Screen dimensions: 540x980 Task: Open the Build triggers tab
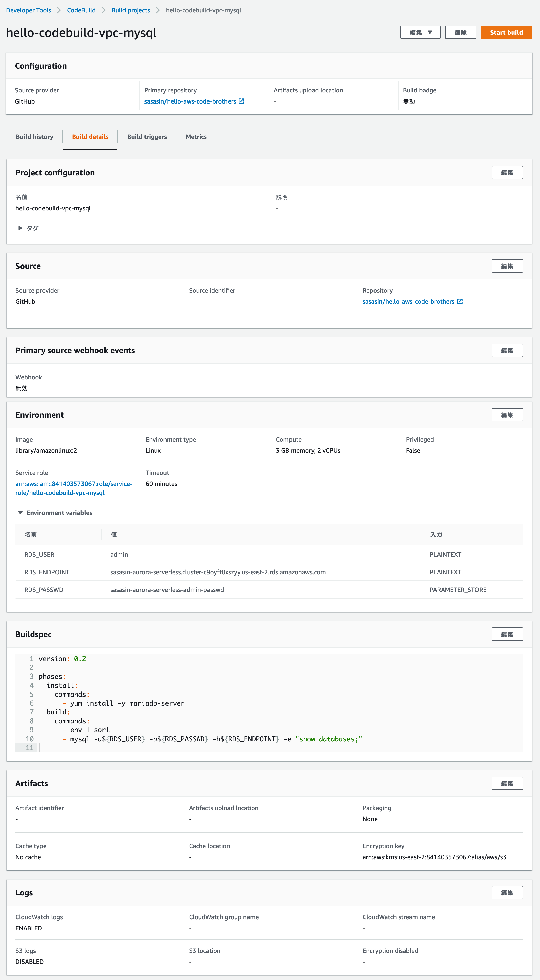(x=147, y=137)
